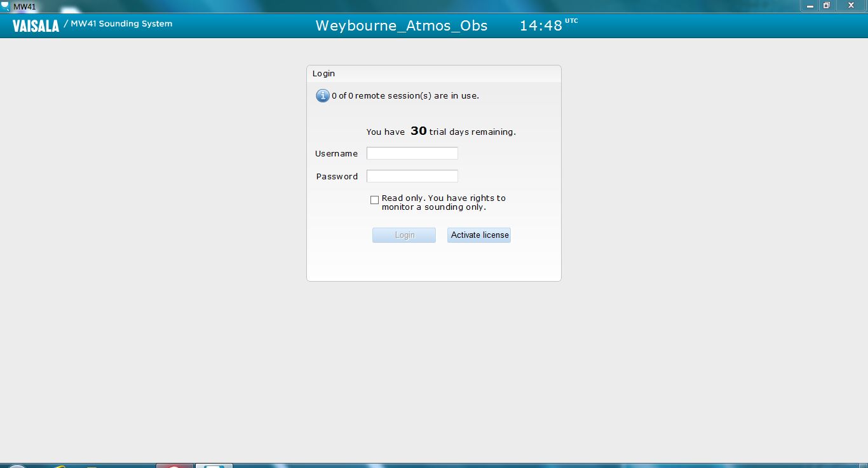868x468 pixels.
Task: Minimize the MW41 window
Action: [x=810, y=6]
